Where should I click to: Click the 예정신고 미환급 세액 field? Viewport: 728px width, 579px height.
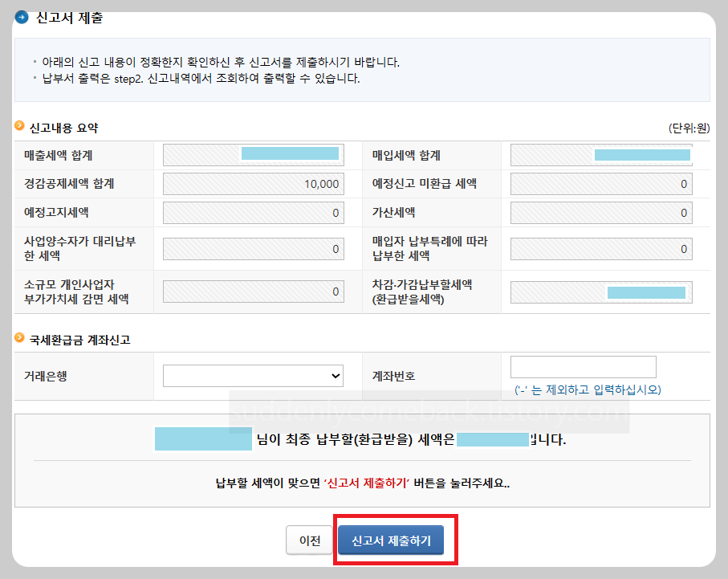tap(600, 184)
